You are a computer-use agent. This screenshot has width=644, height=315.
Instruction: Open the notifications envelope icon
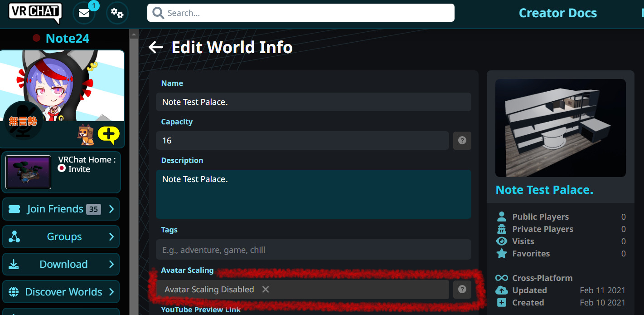pos(84,13)
